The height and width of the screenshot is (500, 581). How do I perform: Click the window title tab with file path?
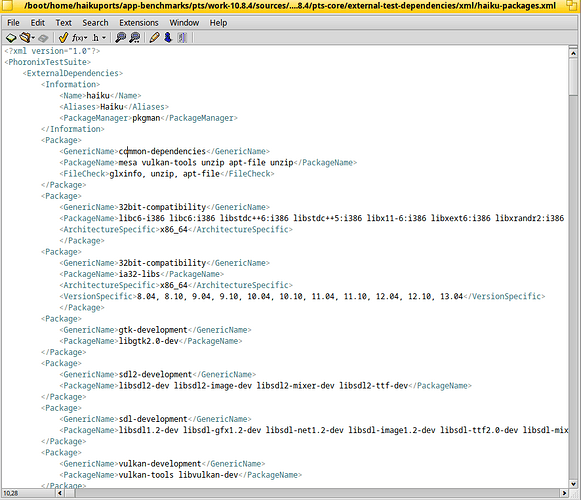pos(290,6)
